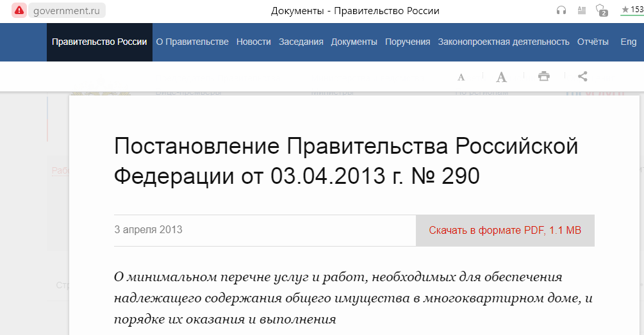
Task: Go to О Правительстве menu item
Action: pyautogui.click(x=192, y=42)
